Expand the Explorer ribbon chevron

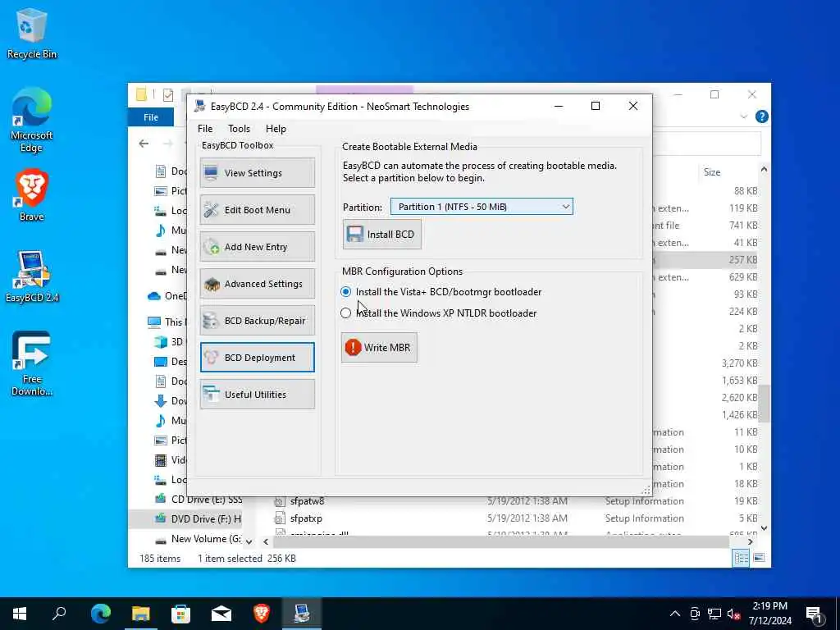743,116
